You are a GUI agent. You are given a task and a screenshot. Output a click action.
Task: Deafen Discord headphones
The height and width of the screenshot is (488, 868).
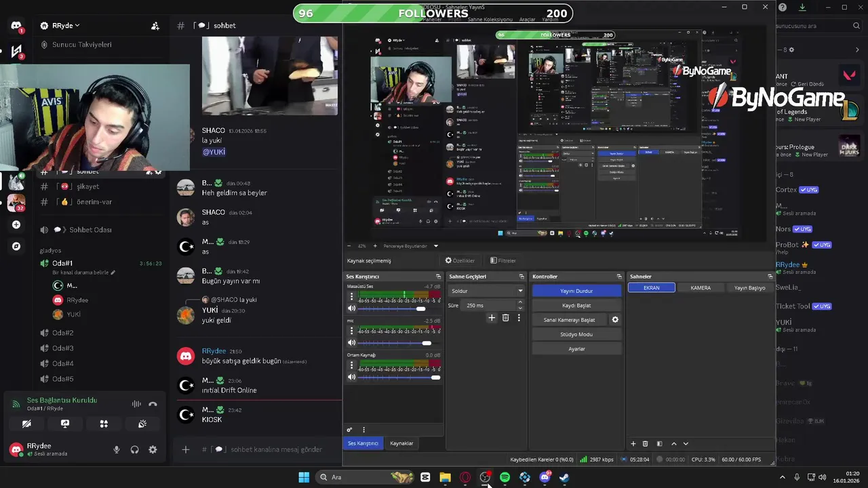click(135, 449)
